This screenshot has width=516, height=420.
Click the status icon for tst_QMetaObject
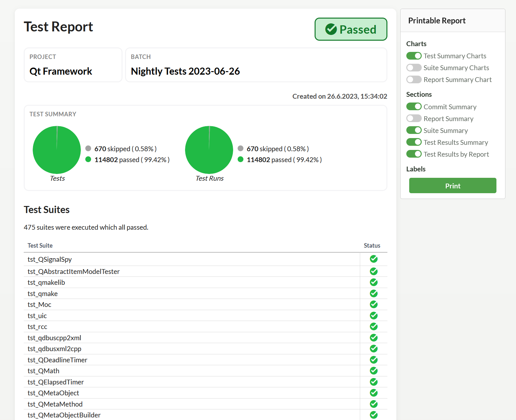[373, 393]
